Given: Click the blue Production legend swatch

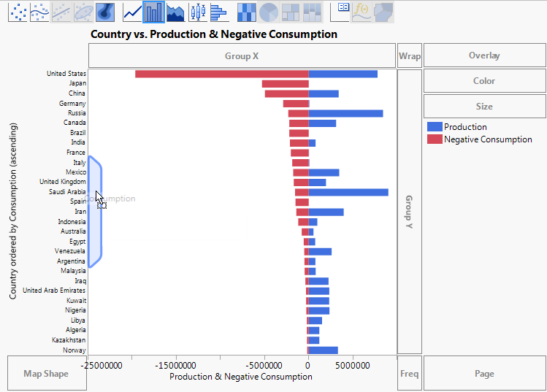Looking at the screenshot, I should (x=434, y=127).
